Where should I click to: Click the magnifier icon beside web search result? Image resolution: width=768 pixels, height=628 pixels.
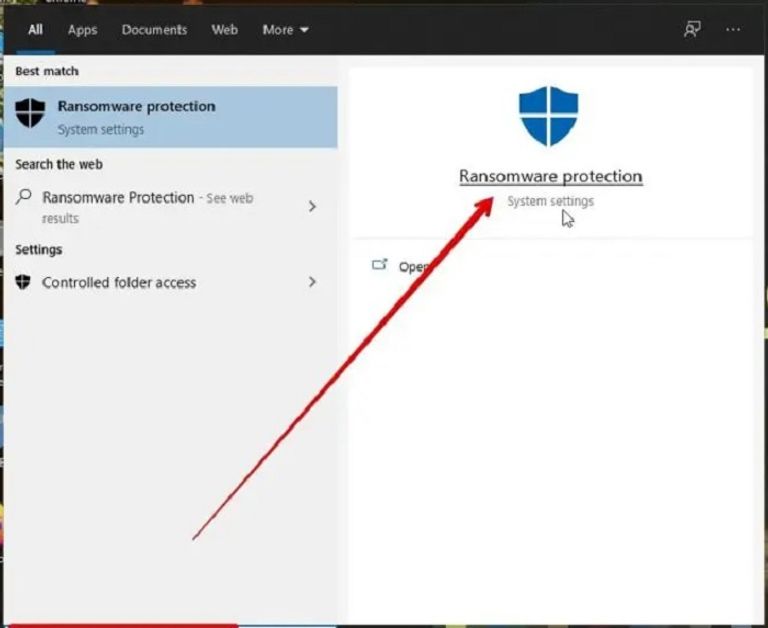click(x=25, y=197)
